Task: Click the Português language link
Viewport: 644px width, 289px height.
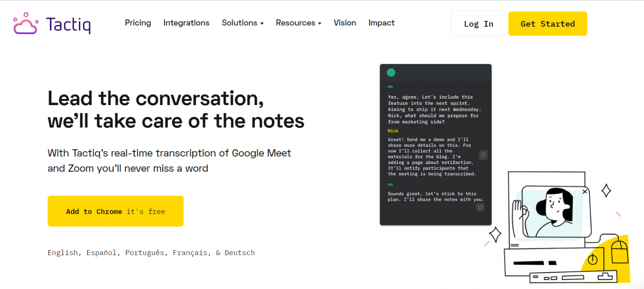Action: (145, 252)
